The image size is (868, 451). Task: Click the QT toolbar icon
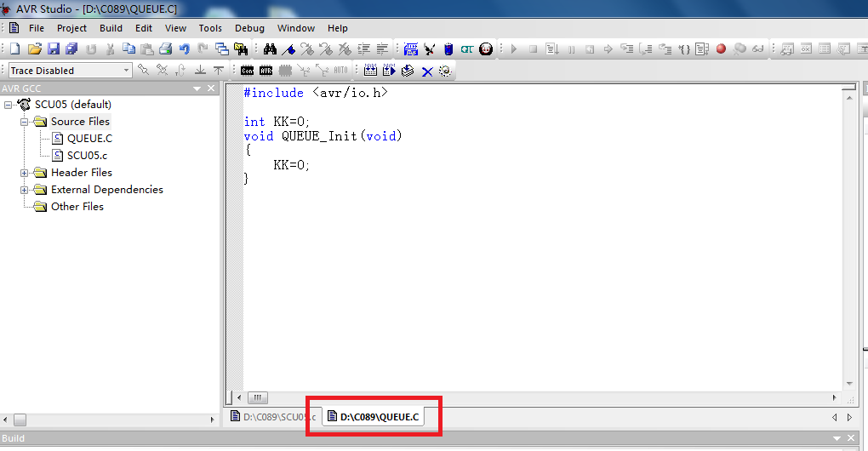[x=467, y=49]
